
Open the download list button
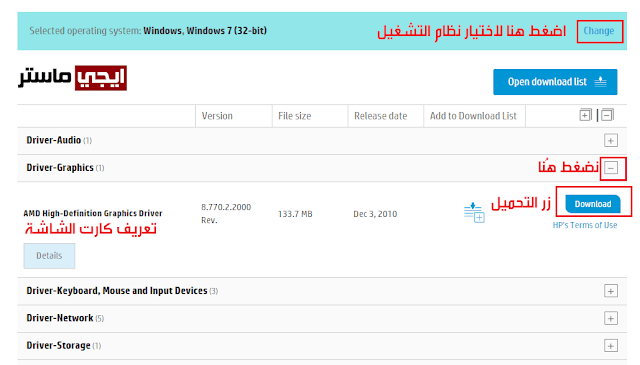[555, 82]
